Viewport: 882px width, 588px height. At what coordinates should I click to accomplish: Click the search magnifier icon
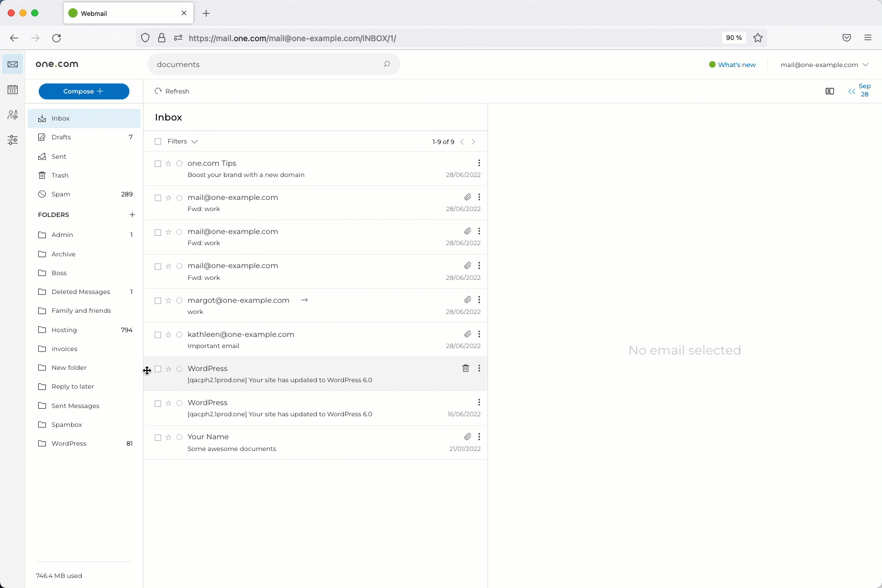(386, 64)
